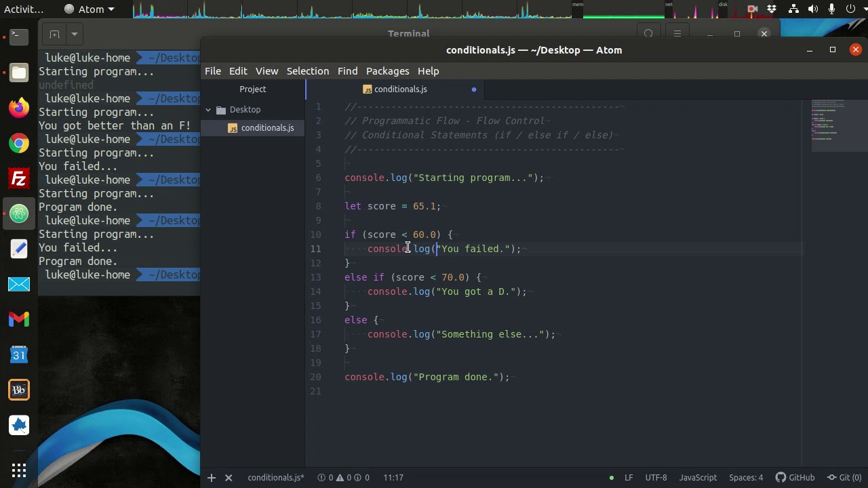The image size is (868, 488).
Task: Click "Program done." string on line 20
Action: [x=456, y=377]
